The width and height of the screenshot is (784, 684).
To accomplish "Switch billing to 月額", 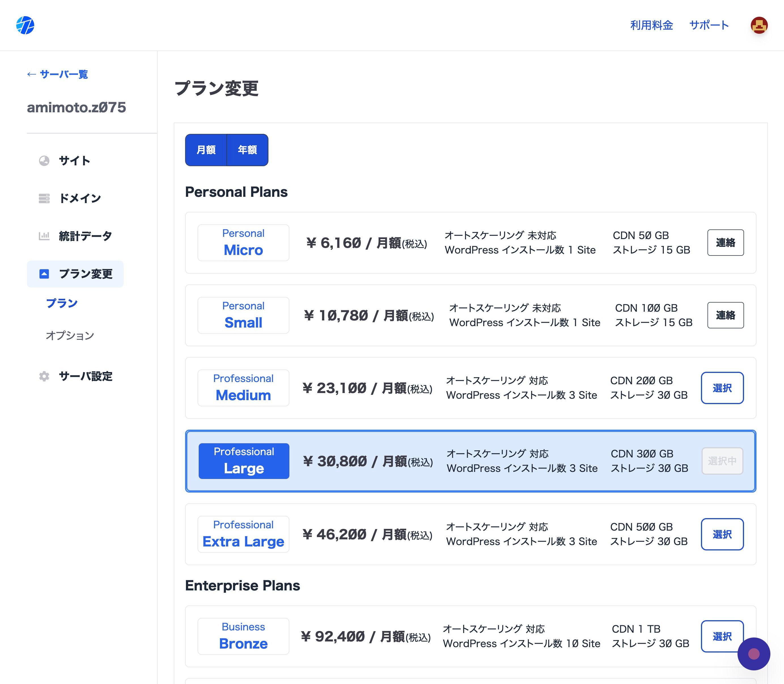I will point(206,150).
